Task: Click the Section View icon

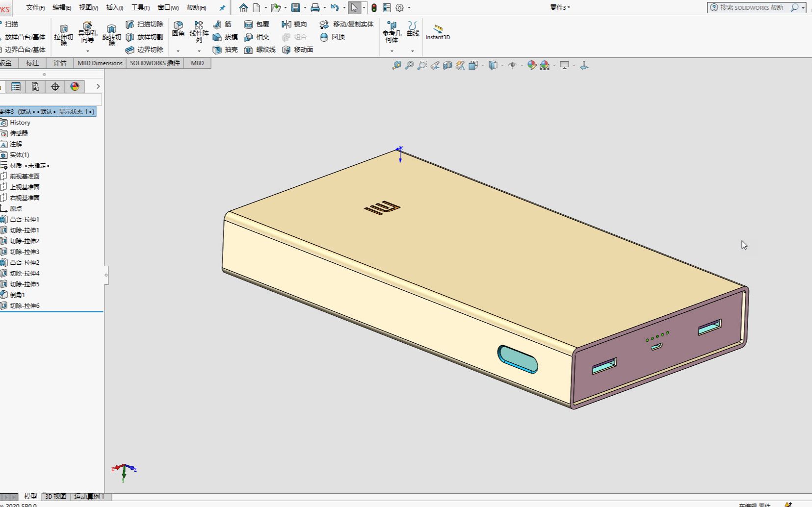Action: [x=447, y=65]
